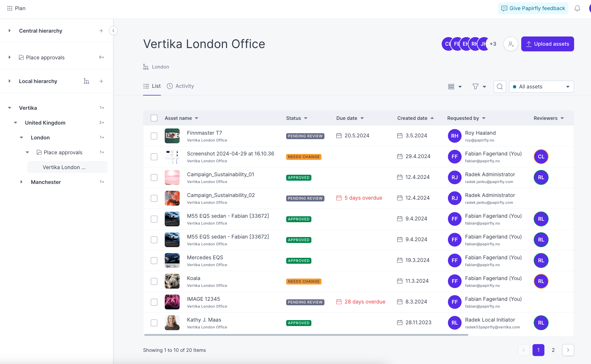591x364 pixels.
Task: Check the Finnmaster T7 row checkbox
Action: pos(154,136)
